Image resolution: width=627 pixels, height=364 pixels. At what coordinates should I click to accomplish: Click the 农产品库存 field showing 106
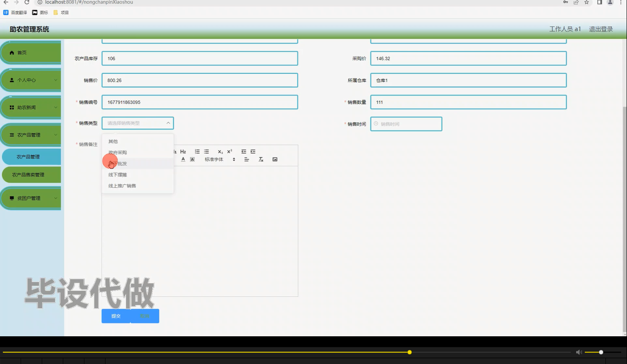click(x=200, y=58)
